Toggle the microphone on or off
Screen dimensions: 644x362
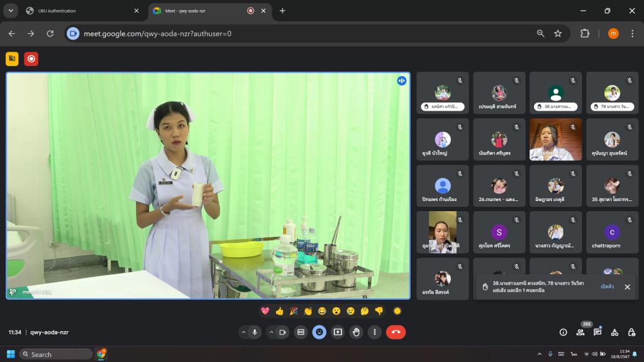click(x=255, y=332)
